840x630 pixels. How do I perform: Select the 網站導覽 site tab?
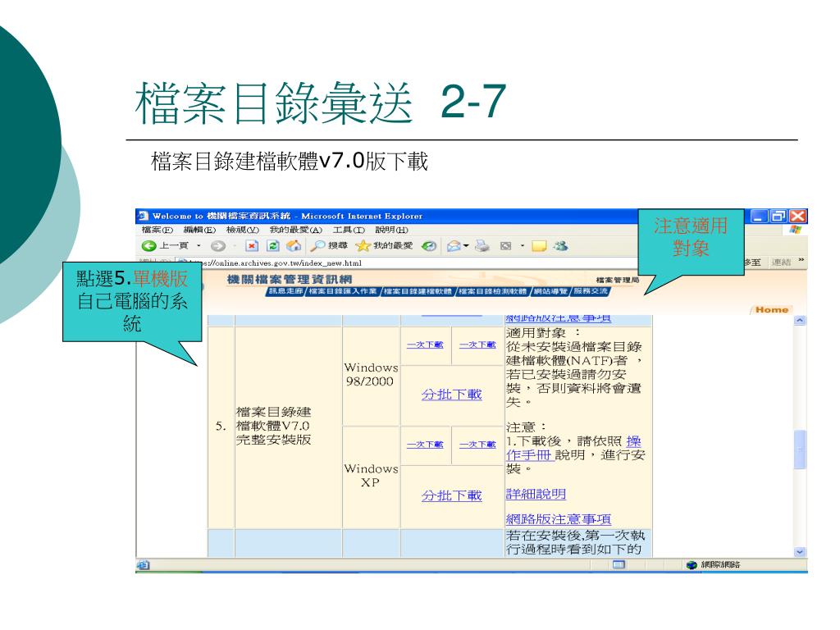pos(550,291)
